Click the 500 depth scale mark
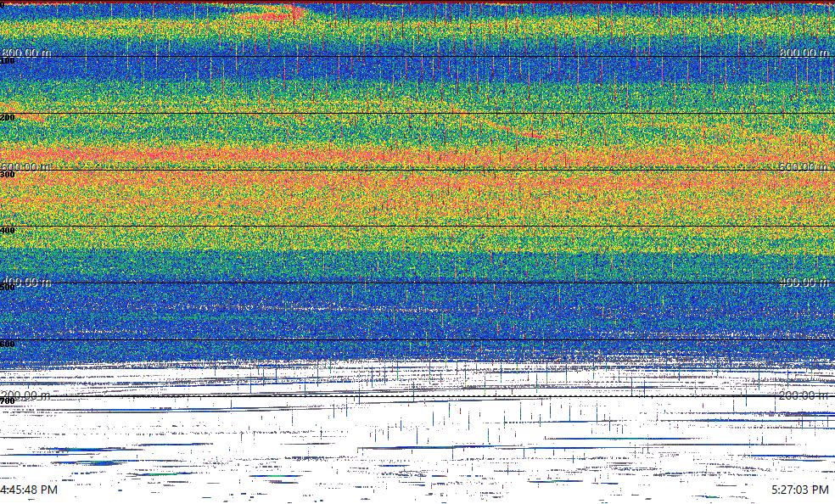This screenshot has width=835, height=504. point(8,288)
